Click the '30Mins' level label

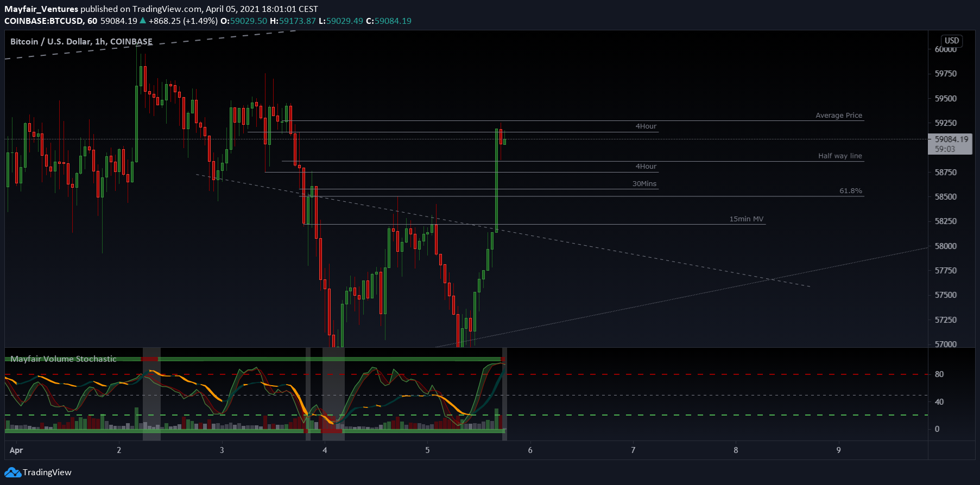click(x=644, y=184)
